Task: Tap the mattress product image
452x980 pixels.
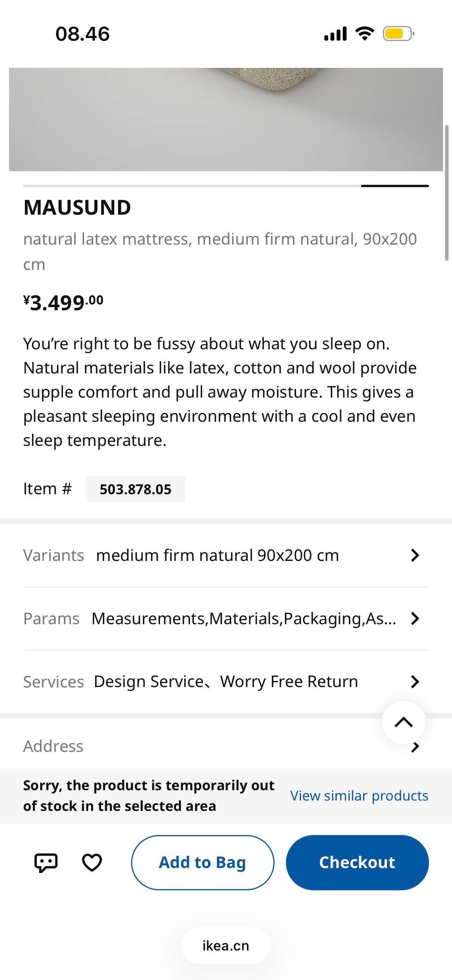Action: coord(226,119)
